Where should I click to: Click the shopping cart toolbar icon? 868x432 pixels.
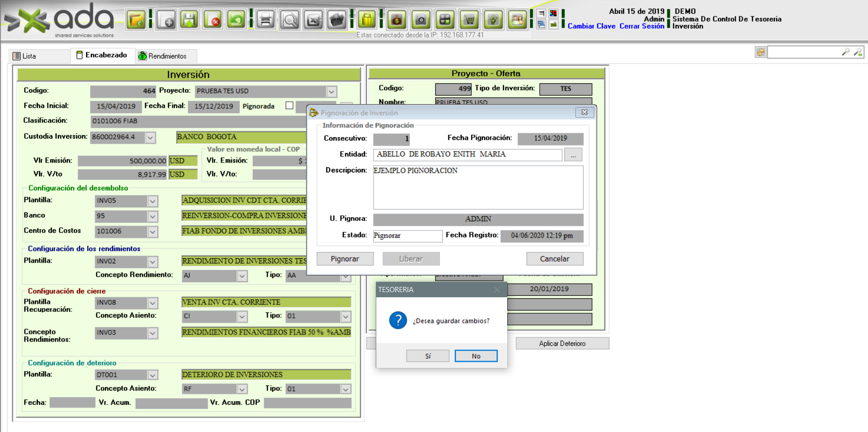tap(469, 20)
